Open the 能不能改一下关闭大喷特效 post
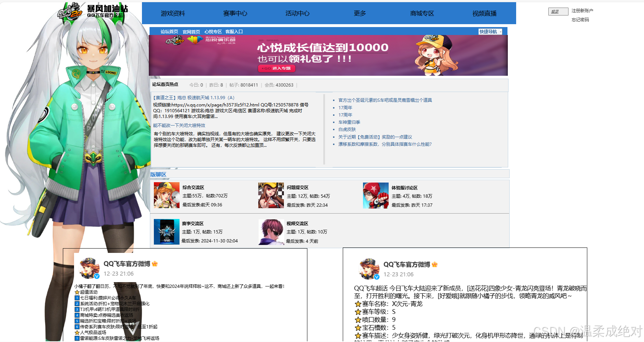The height and width of the screenshot is (342, 644). 179,126
